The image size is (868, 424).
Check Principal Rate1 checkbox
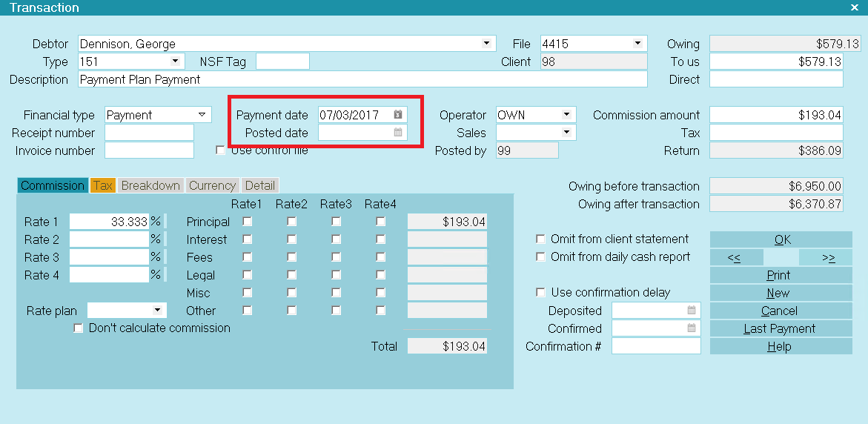[x=248, y=222]
